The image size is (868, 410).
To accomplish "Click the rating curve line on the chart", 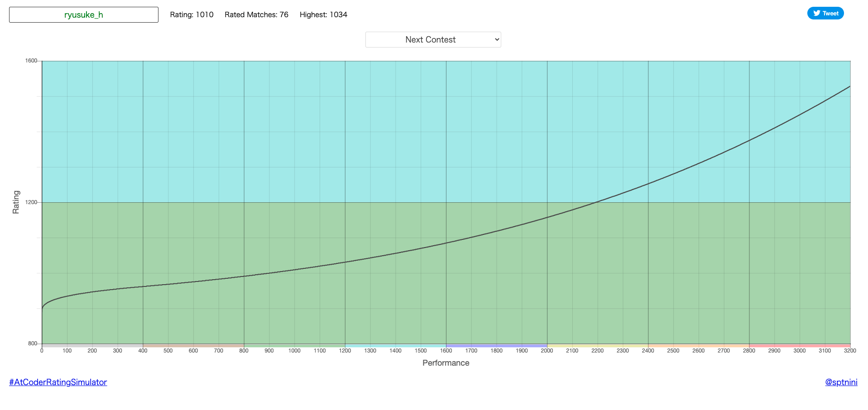I will point(446,243).
